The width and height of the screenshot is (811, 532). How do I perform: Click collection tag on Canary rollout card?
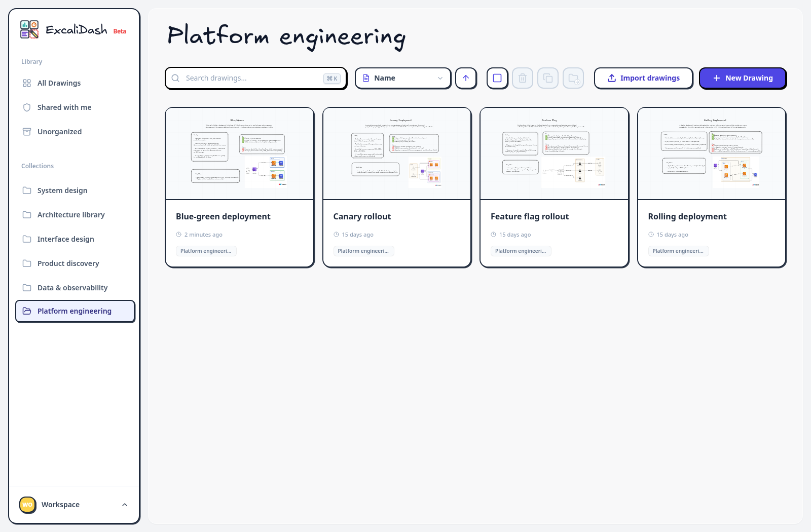pos(363,251)
